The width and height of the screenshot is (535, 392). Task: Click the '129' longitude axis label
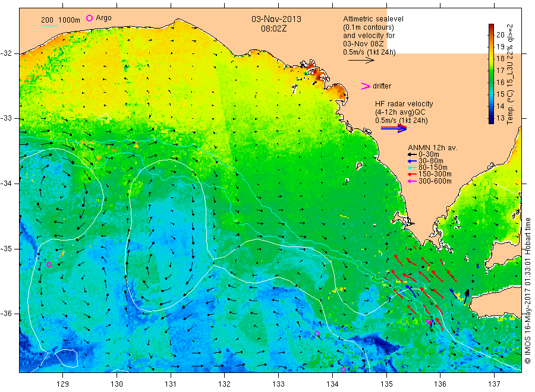pos(63,384)
